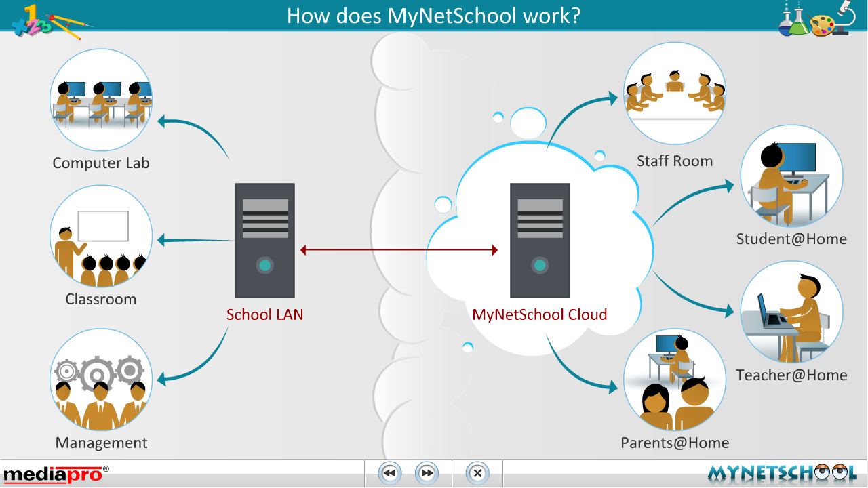
Task: Click the Staff Room circle illustration
Action: click(x=675, y=93)
